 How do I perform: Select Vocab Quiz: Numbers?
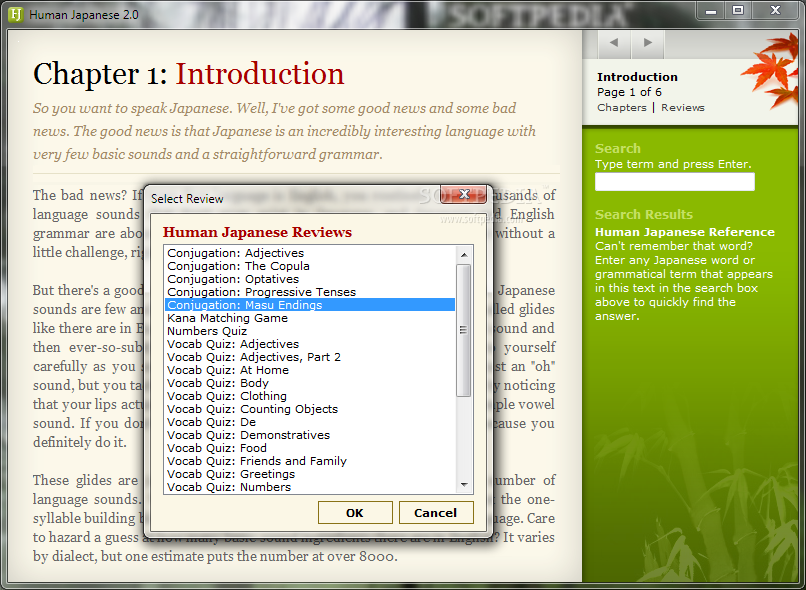[x=310, y=487]
